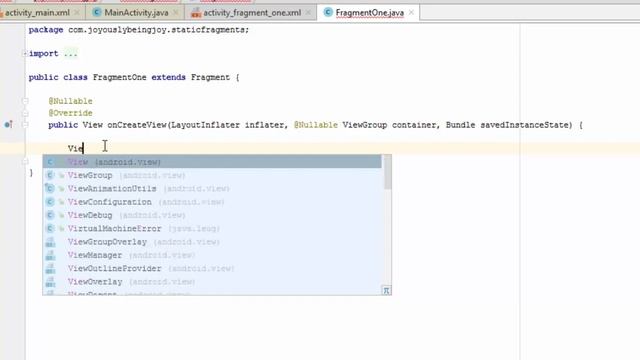Click the onCreateView method name
This screenshot has width=640, height=360.
(137, 125)
